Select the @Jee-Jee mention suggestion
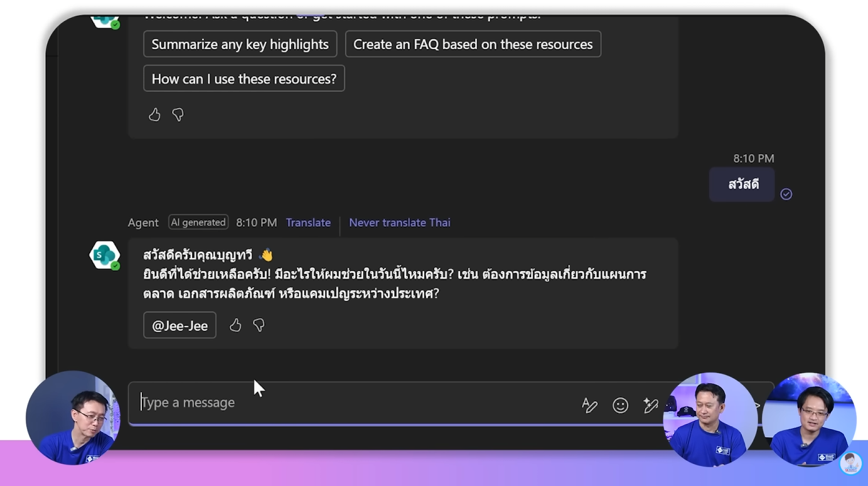The image size is (868, 486). coord(179,325)
